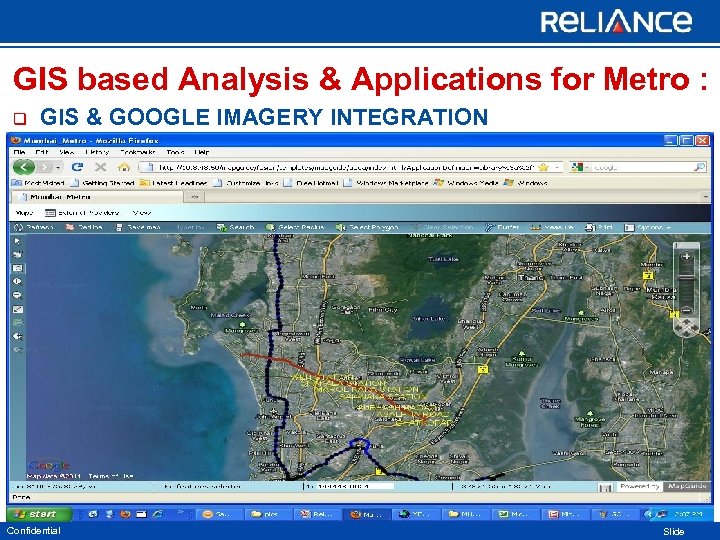This screenshot has height=540, width=720.
Task: Open the Windows Start button
Action: tap(39, 514)
